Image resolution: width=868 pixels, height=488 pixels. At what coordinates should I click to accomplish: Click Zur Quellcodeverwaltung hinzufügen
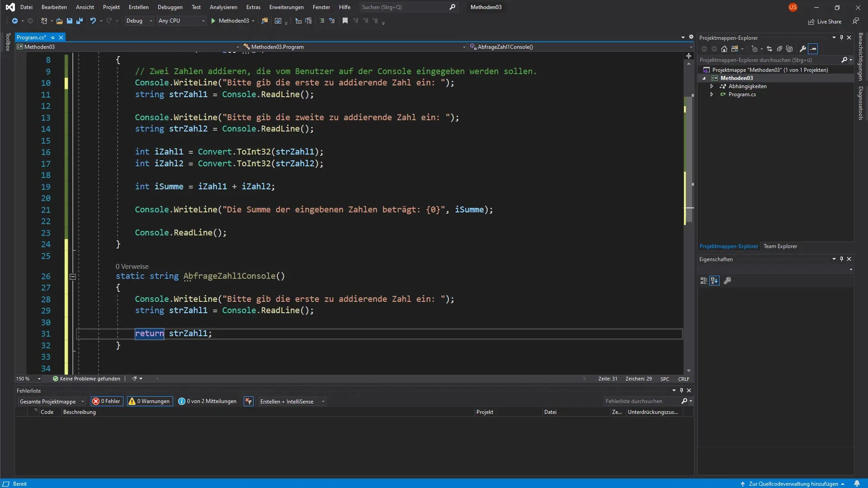click(793, 483)
